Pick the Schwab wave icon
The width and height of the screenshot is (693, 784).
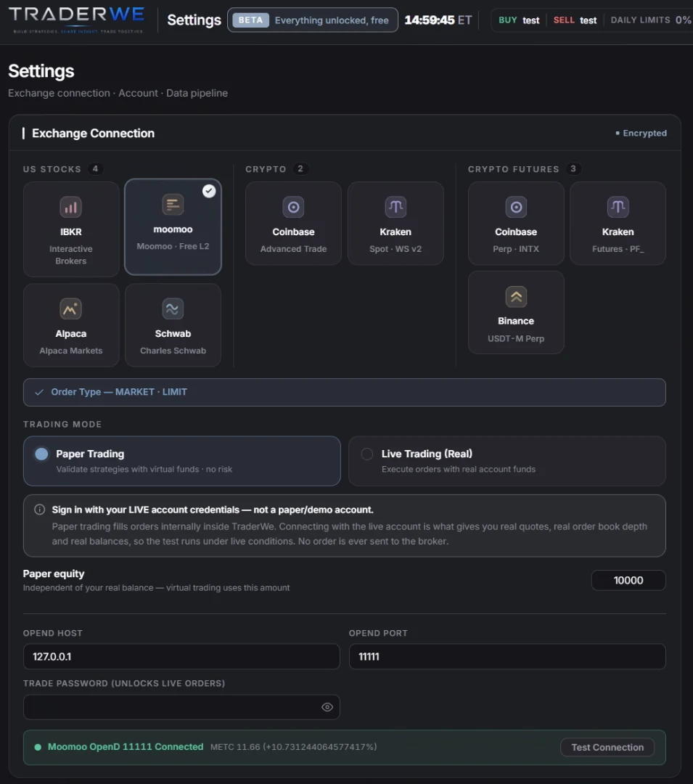[x=173, y=309]
